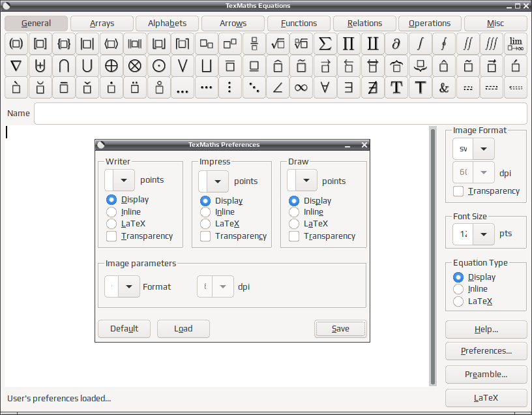Image resolution: width=532 pixels, height=415 pixels.
Task: Click the Default button in preferences
Action: 124,329
